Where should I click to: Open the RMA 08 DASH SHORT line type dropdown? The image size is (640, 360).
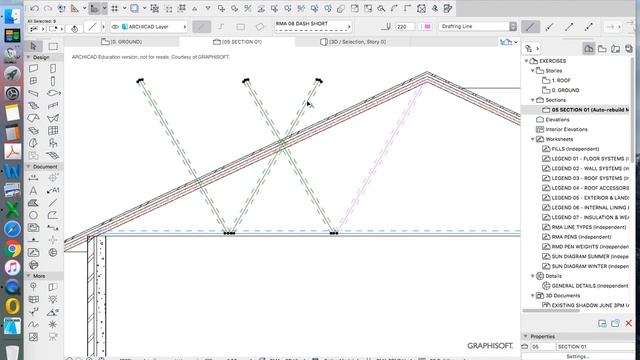point(313,26)
